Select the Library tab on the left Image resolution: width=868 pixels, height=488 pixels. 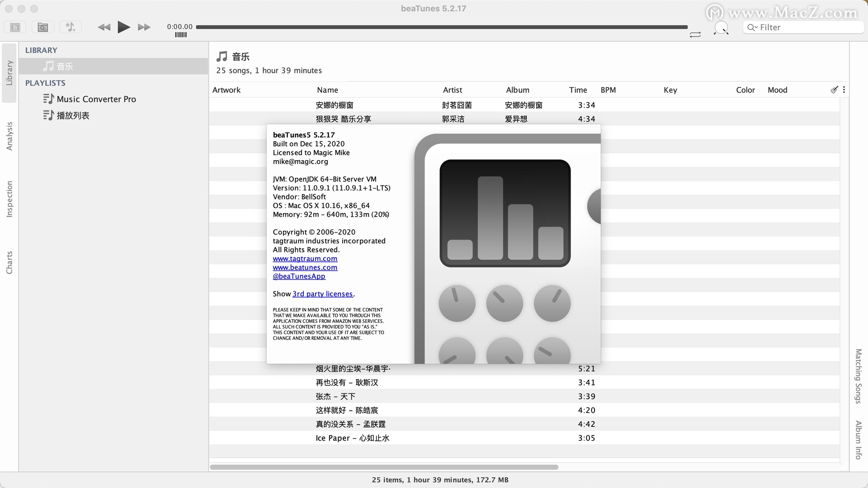(x=9, y=72)
